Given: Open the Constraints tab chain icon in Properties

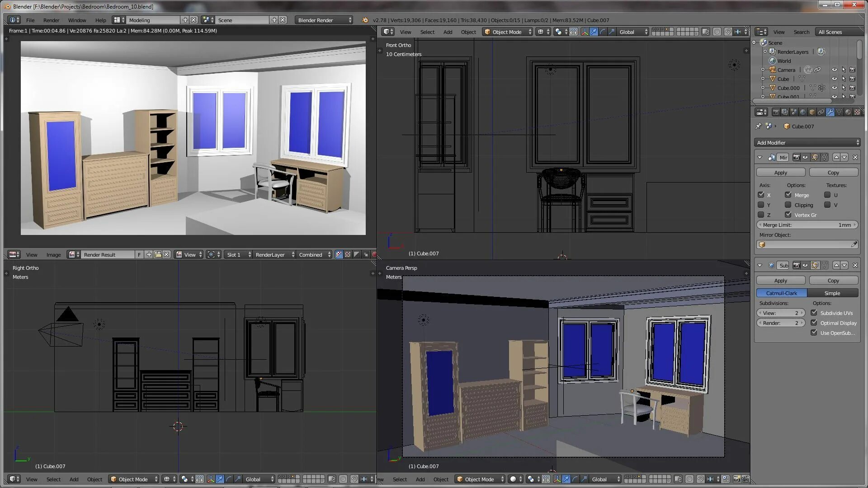Looking at the screenshot, I should coord(821,112).
